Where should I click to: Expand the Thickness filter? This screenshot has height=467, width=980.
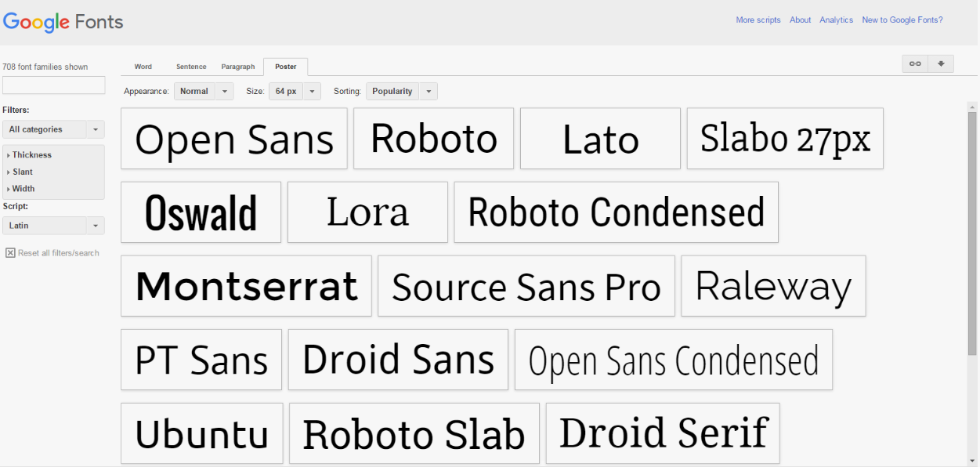click(31, 155)
